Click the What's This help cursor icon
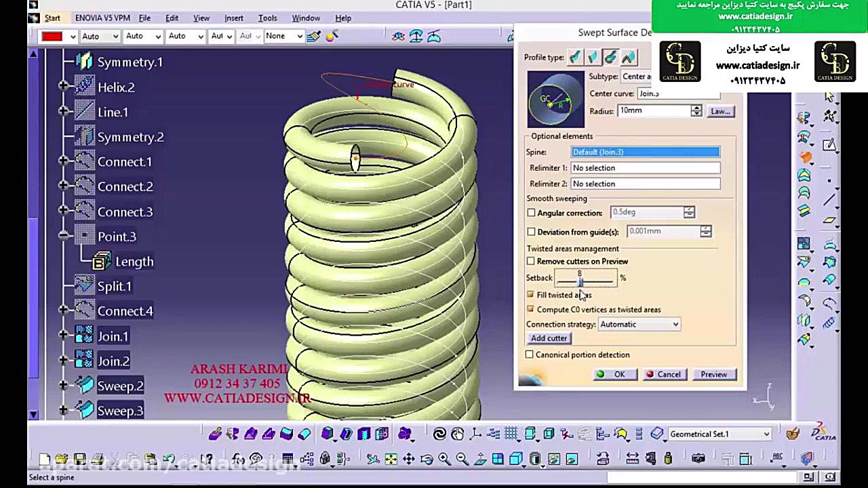 click(207, 460)
